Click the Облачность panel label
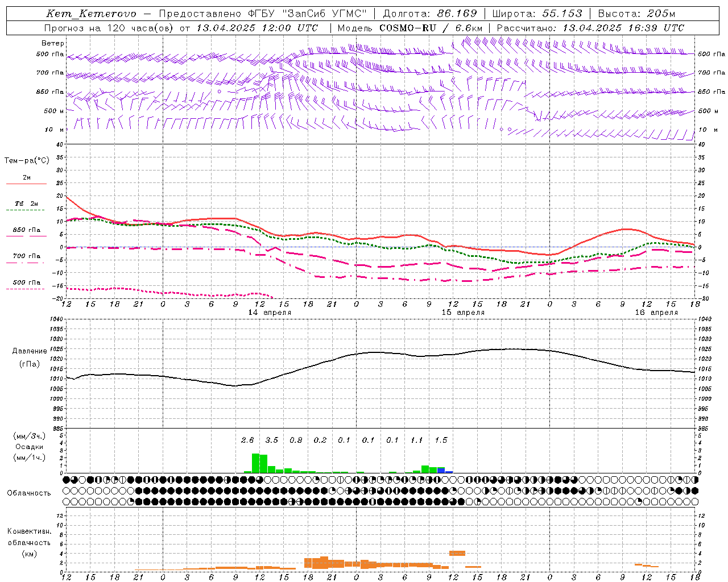This screenshot has height=582, width=728. click(x=29, y=493)
